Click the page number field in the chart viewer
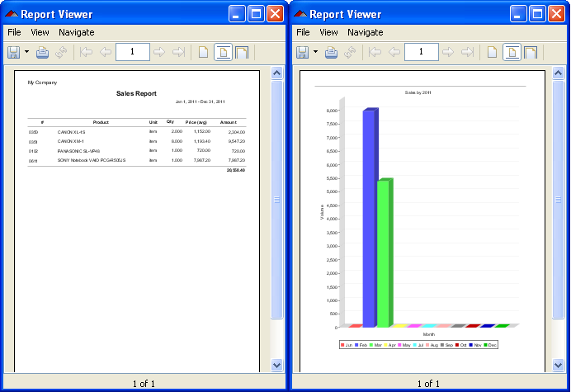The width and height of the screenshot is (571, 392). point(421,53)
